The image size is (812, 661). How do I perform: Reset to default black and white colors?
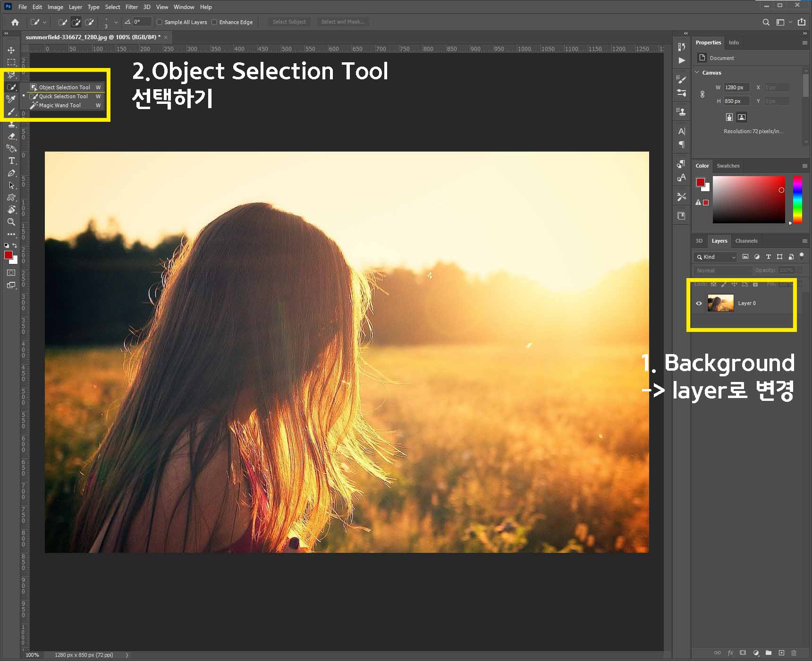click(x=7, y=246)
